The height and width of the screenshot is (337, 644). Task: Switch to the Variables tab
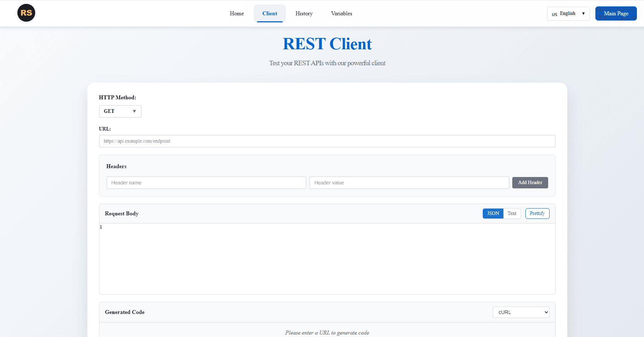click(341, 13)
